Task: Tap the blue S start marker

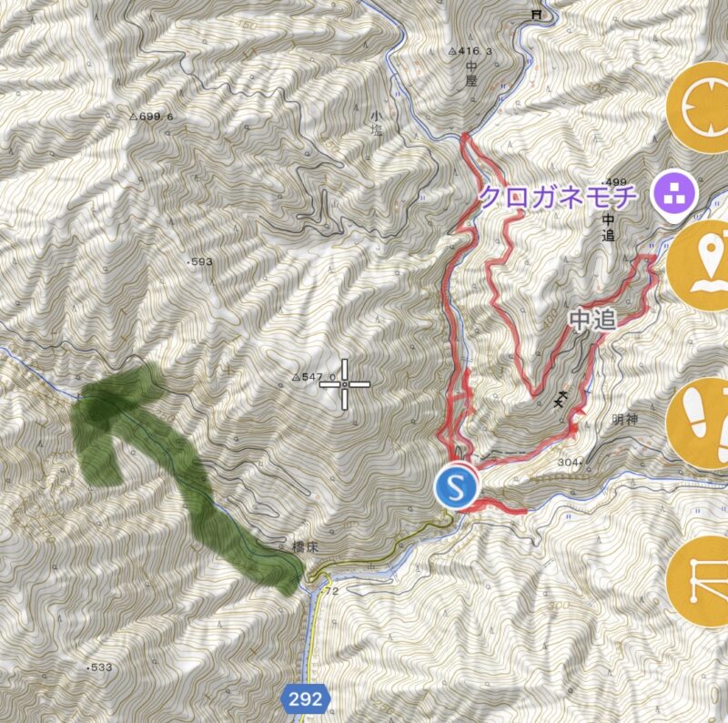Action: tap(456, 488)
